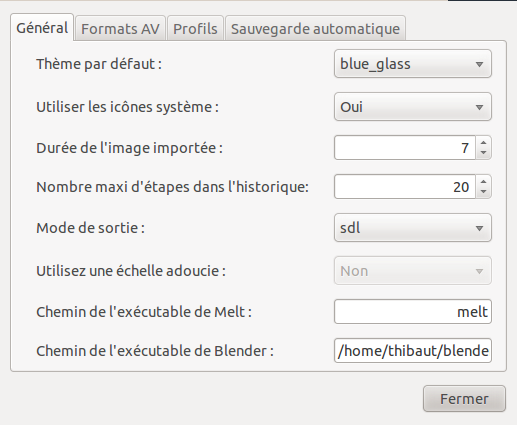Click the 'Utiliser les icônes système :' label

pos(127,107)
